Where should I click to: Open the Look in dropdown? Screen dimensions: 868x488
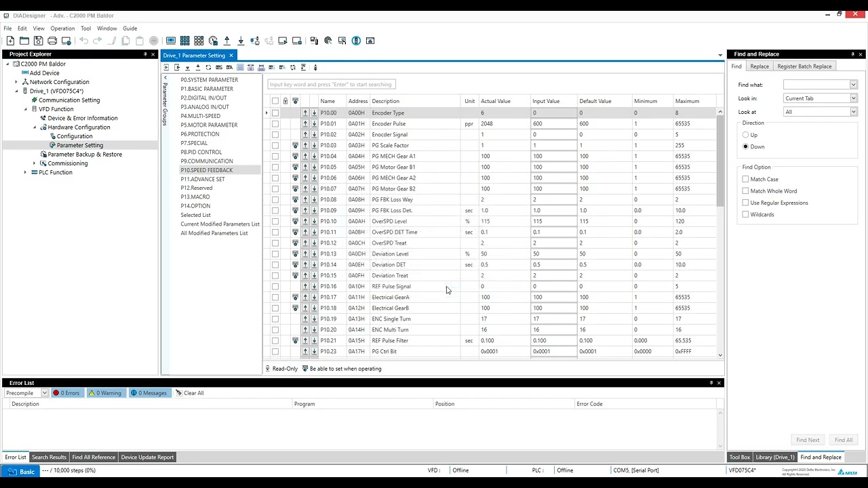[x=853, y=98]
